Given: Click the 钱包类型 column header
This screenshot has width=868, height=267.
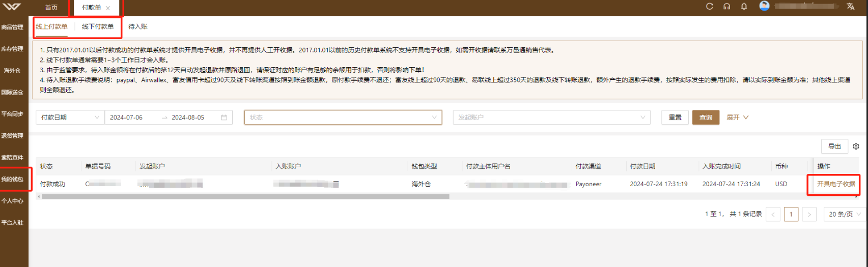Looking at the screenshot, I should pos(424,166).
